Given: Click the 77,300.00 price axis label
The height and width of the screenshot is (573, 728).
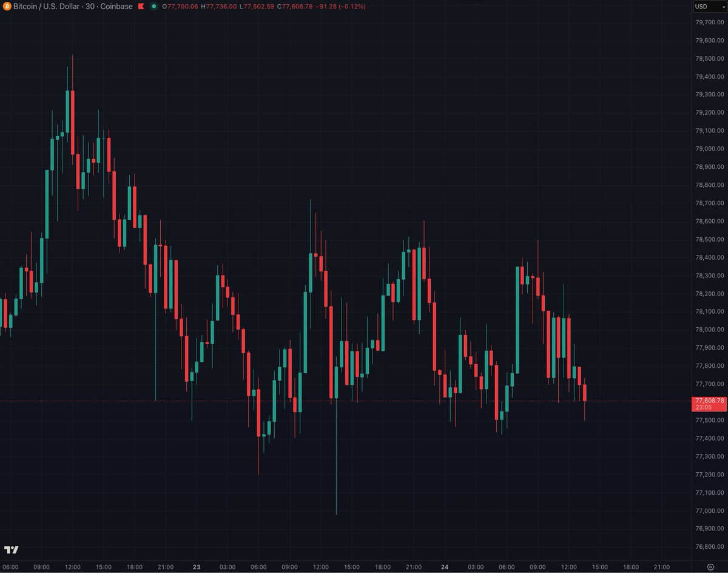Looking at the screenshot, I should (x=709, y=456).
